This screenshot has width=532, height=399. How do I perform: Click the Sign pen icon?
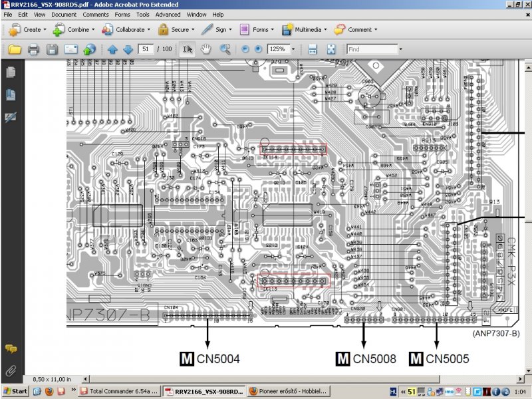[x=207, y=29]
